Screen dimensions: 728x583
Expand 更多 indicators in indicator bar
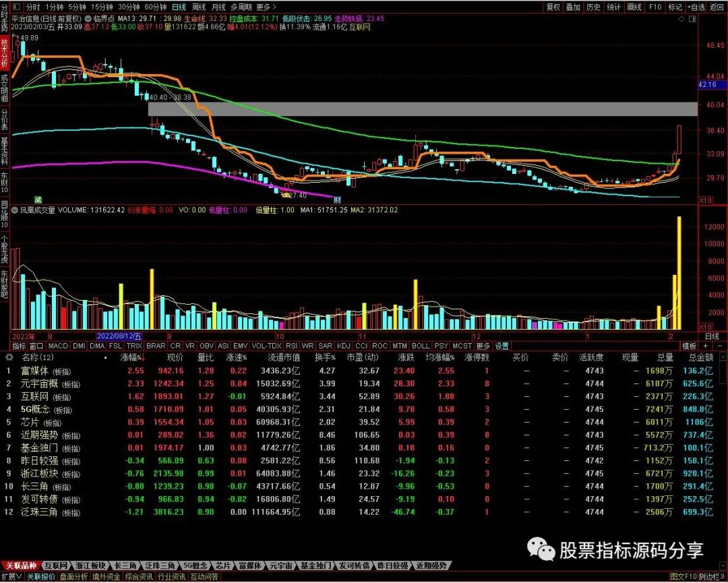click(x=483, y=346)
